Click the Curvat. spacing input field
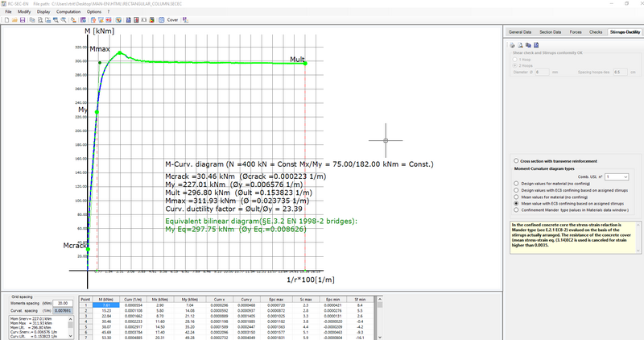This screenshot has width=644, height=340. [x=63, y=310]
